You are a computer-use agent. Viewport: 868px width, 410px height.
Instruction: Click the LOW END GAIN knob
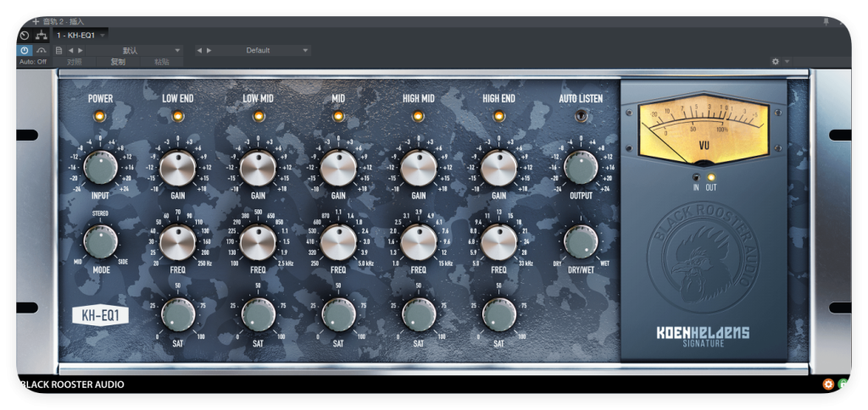click(x=178, y=168)
